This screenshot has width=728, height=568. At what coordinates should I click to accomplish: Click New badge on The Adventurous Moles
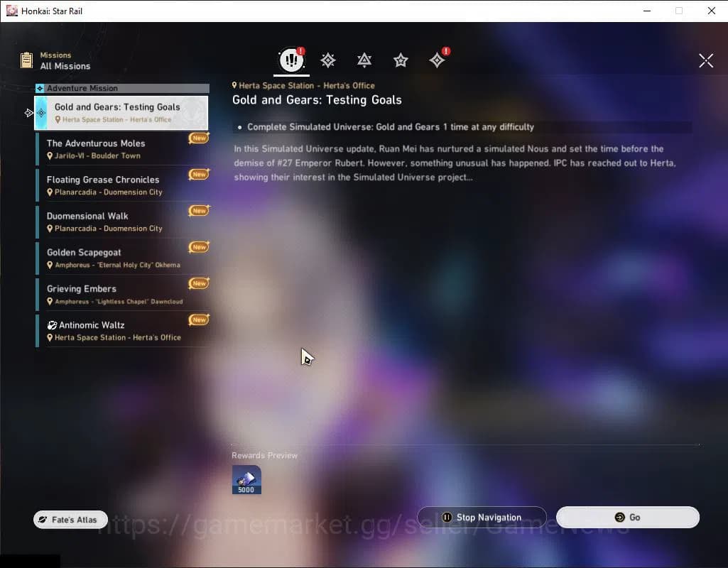(x=199, y=138)
